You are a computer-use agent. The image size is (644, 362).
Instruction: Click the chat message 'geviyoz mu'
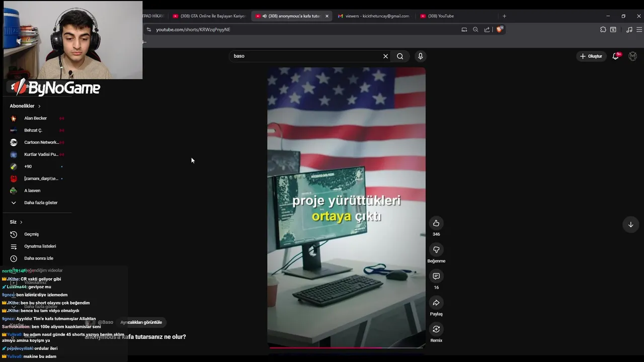(x=40, y=287)
